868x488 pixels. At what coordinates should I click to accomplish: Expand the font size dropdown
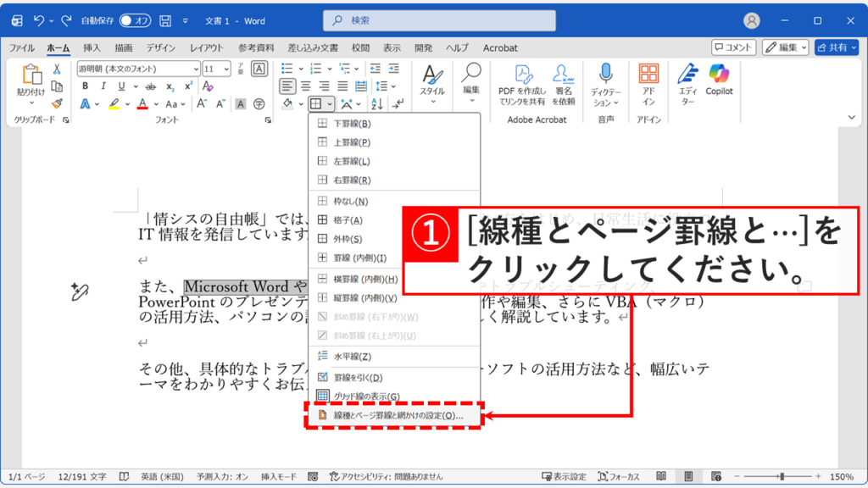pos(225,69)
